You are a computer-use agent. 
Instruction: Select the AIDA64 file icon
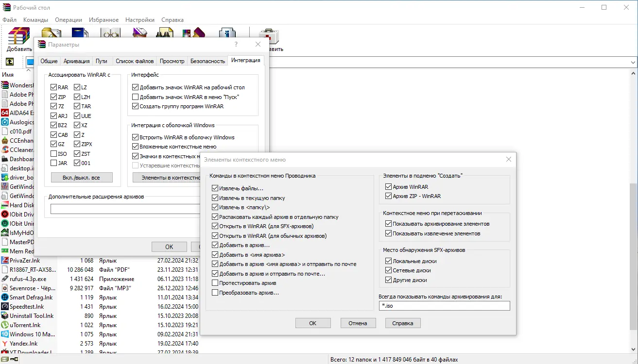click(5, 113)
